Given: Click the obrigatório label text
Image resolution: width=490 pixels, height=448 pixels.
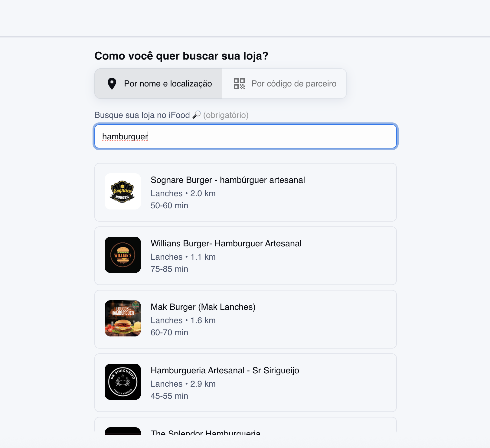Looking at the screenshot, I should [226, 115].
